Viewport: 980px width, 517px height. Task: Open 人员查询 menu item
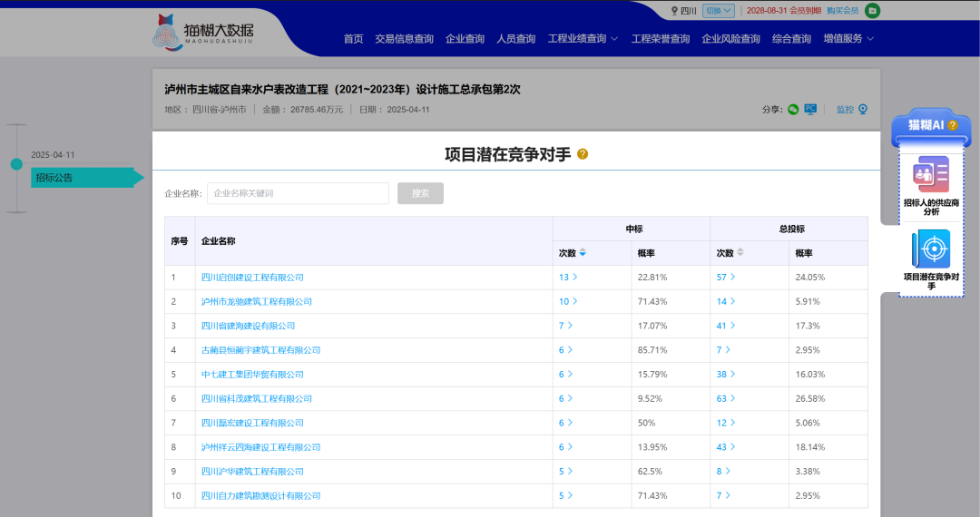point(516,39)
